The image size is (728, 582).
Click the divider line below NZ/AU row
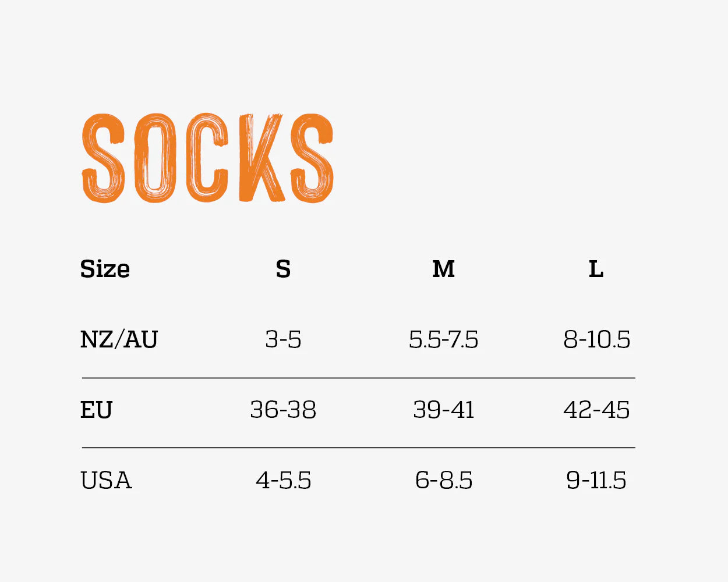click(x=358, y=378)
